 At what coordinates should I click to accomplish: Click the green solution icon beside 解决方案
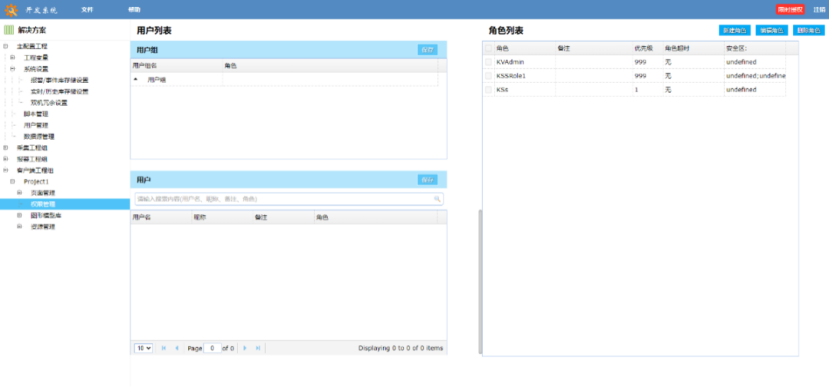(x=9, y=30)
